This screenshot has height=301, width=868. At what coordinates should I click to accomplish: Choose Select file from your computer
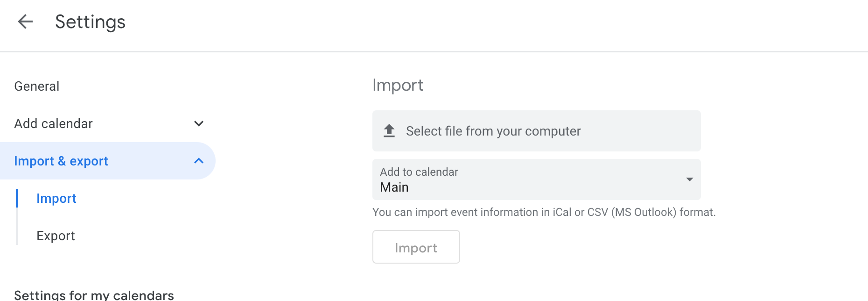(x=493, y=131)
